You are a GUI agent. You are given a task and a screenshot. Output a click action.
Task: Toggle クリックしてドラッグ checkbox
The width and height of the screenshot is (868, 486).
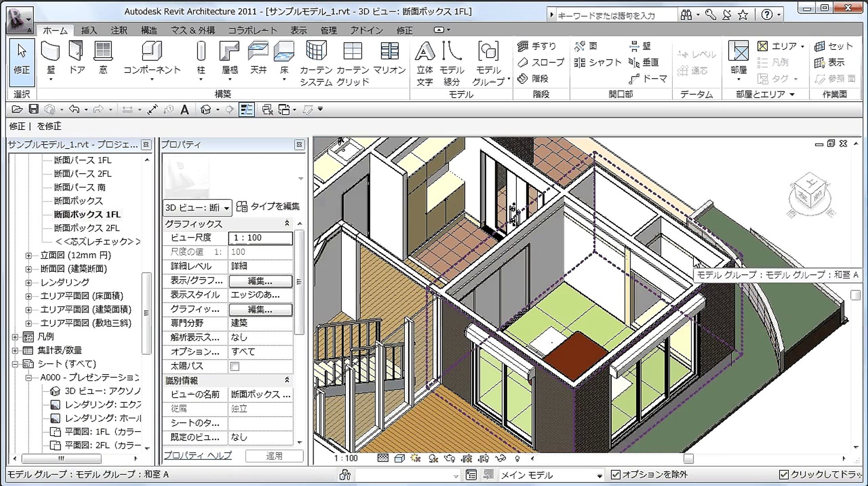(x=784, y=475)
